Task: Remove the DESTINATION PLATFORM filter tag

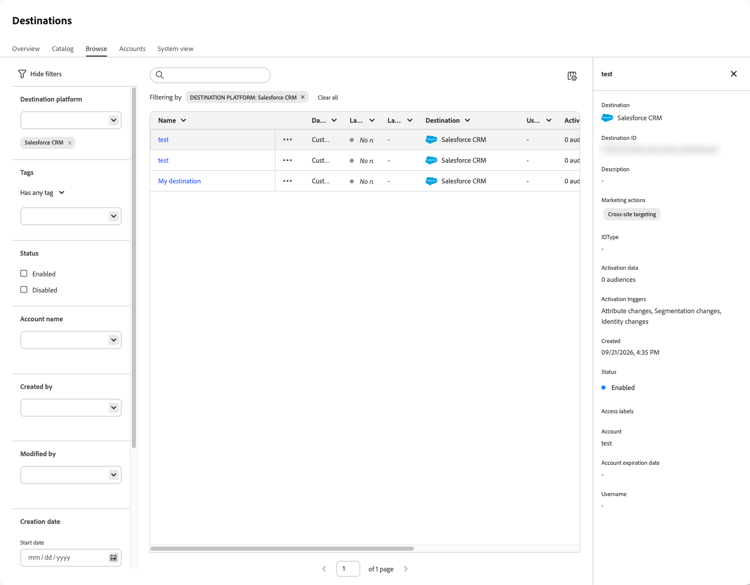Action: pos(302,97)
